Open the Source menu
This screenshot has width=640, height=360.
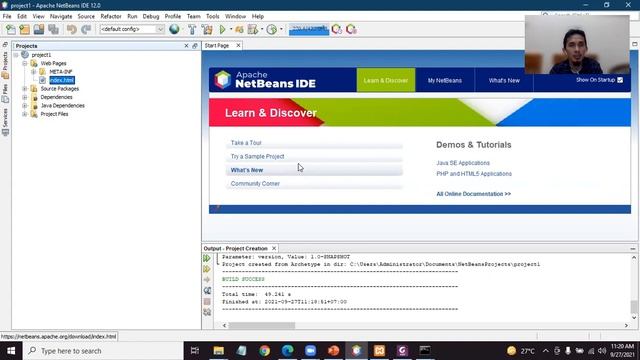(86, 16)
